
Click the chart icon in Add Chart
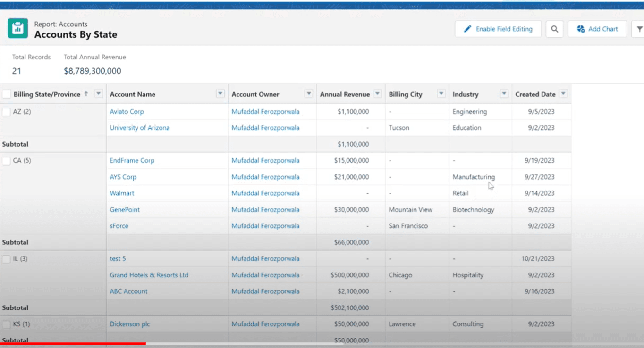point(581,29)
